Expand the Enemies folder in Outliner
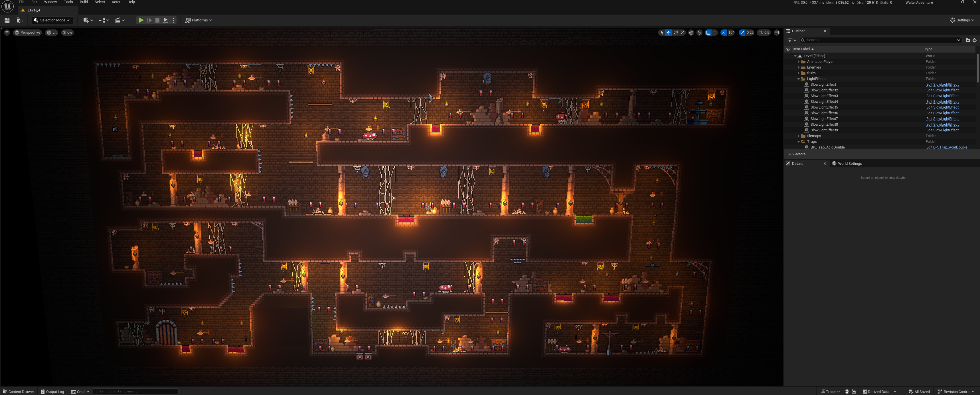Screen dimensions: 980x395 coord(799,67)
